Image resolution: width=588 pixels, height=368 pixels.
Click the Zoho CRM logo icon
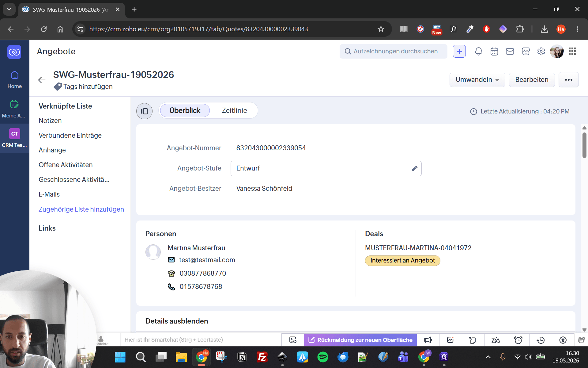coord(14,52)
